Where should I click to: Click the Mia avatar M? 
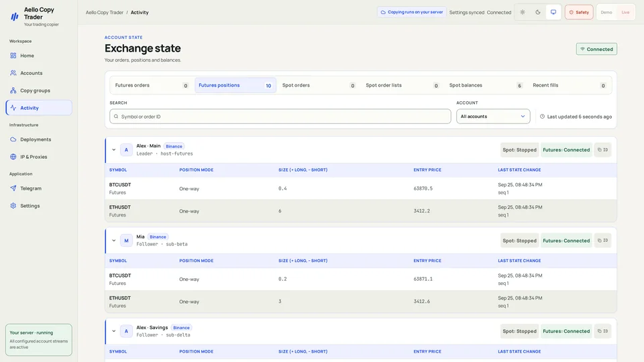126,241
